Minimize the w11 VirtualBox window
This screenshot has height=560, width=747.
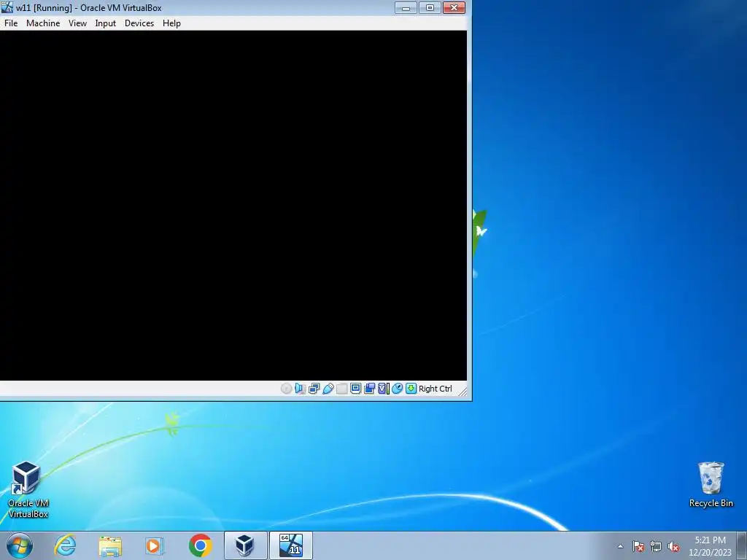[406, 7]
